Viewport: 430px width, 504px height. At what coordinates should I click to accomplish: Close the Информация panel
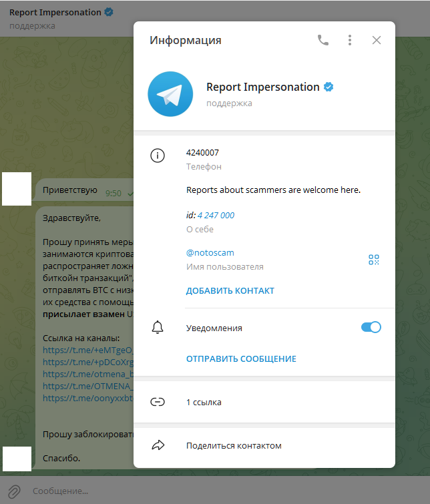coord(377,40)
